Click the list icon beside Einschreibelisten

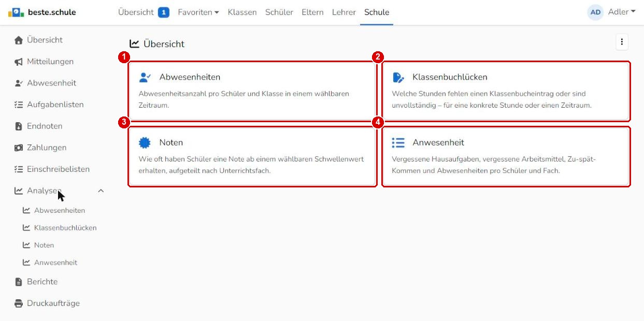(19, 169)
